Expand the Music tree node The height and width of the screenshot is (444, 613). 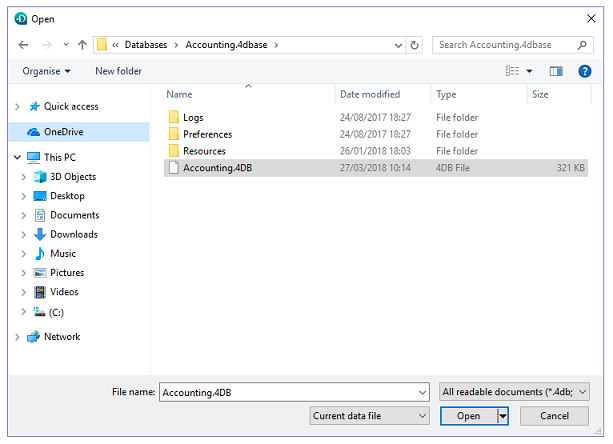[x=23, y=253]
